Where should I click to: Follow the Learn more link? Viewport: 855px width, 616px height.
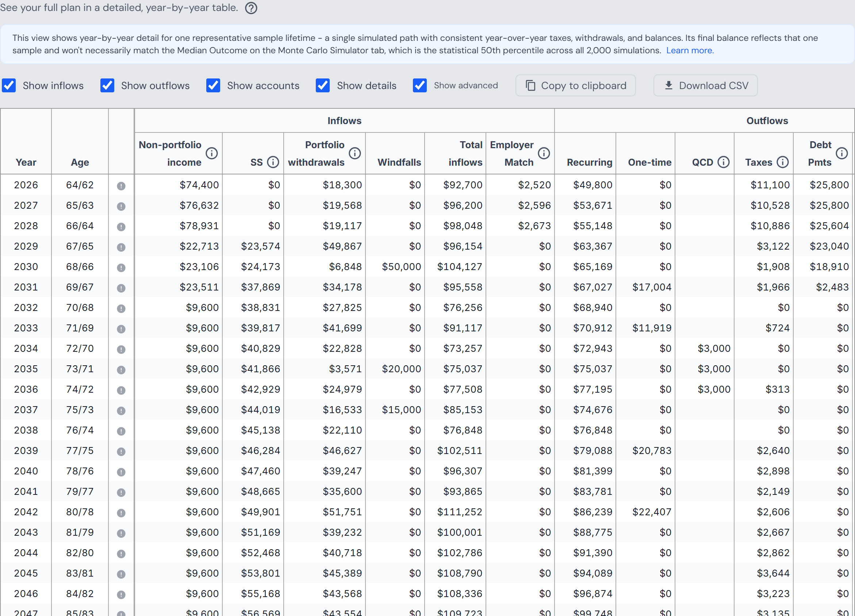pos(690,50)
